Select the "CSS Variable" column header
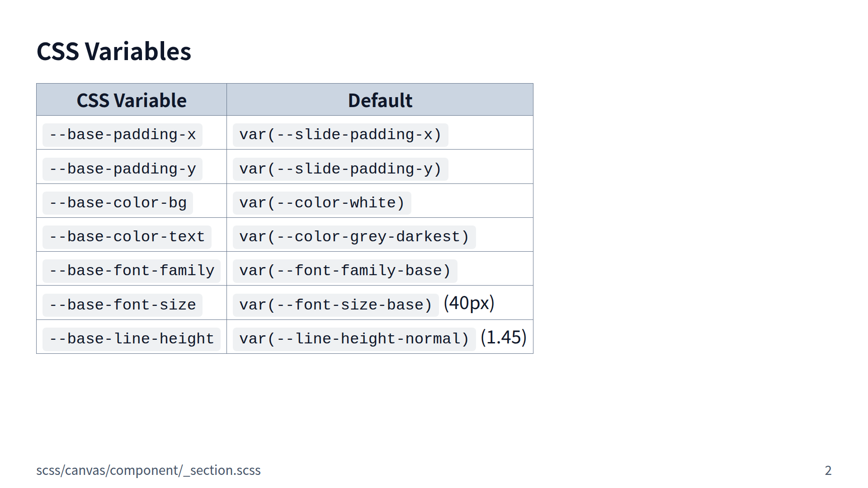The image size is (868, 488). click(x=131, y=100)
